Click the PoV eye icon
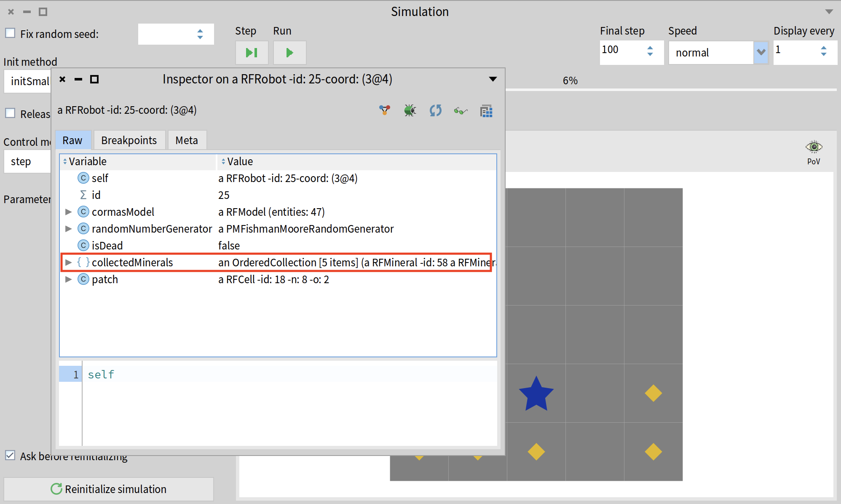Screen dimensions: 841x504 (814, 147)
